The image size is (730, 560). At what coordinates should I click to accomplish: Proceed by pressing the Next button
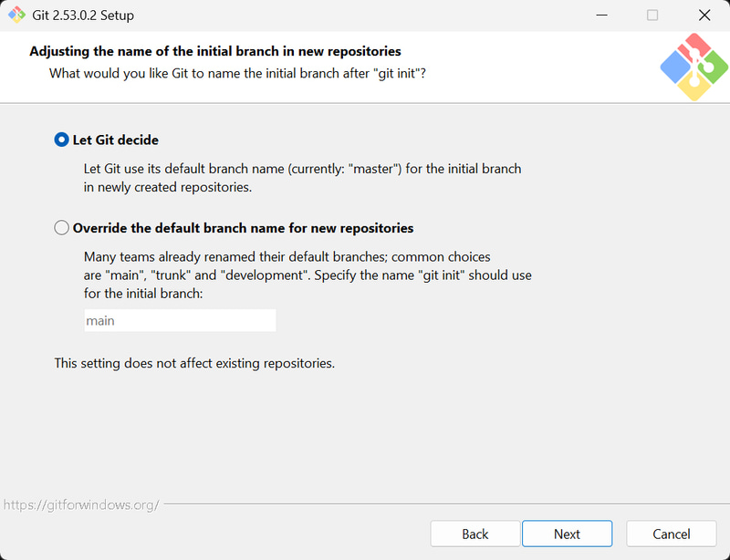pos(567,534)
